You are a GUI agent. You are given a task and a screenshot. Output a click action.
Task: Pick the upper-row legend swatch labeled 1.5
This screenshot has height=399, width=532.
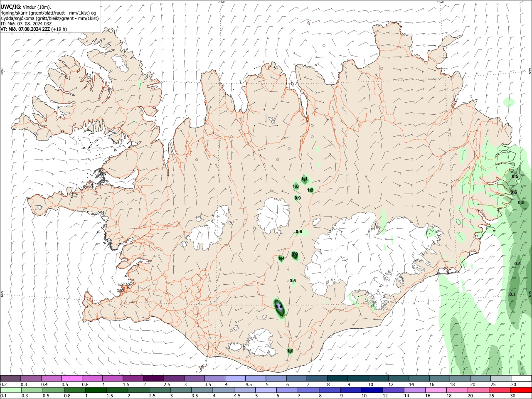(133, 379)
